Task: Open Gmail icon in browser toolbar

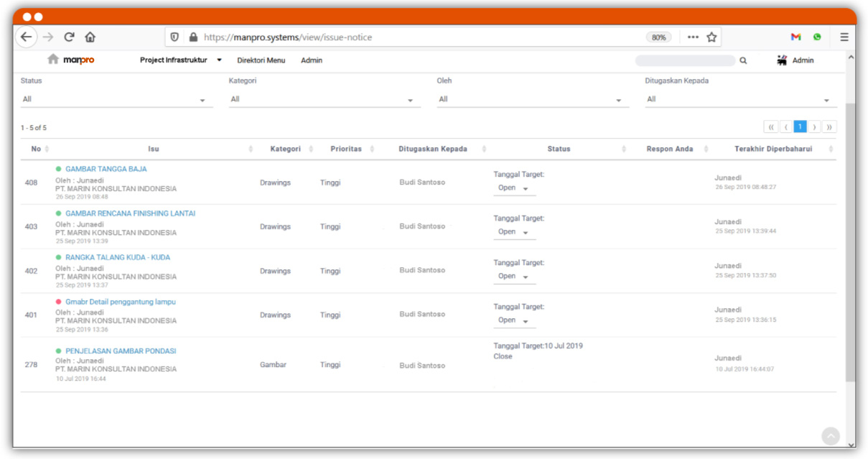Action: 795,37
